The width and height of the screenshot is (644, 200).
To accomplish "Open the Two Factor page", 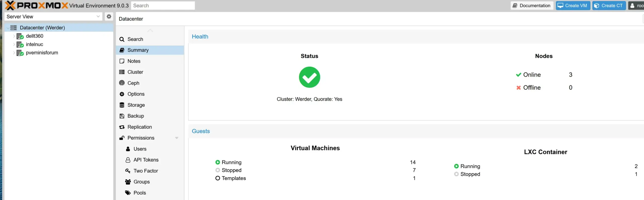I will click(150, 171).
